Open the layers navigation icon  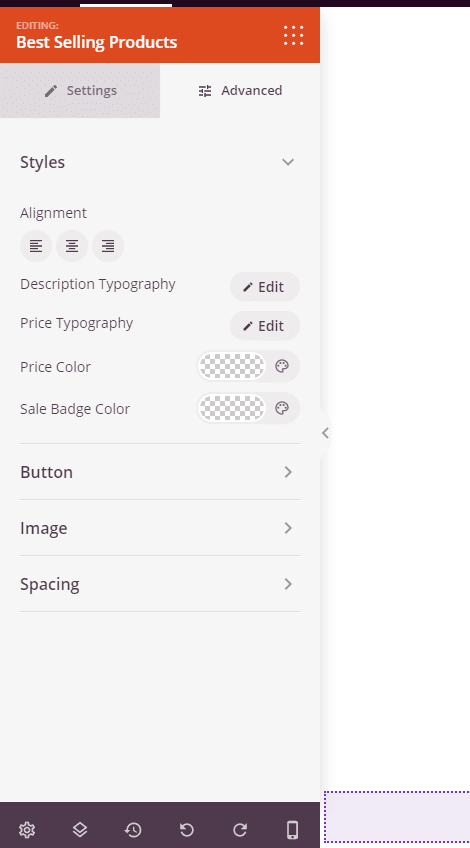coord(80,829)
